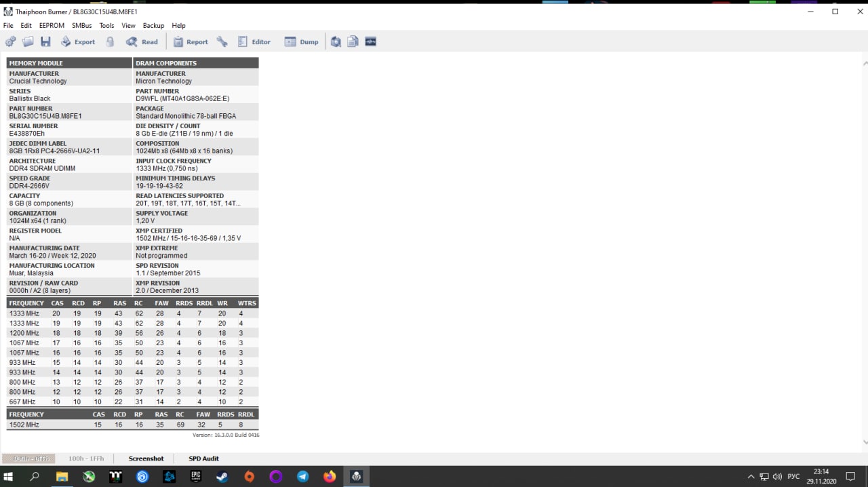The width and height of the screenshot is (868, 487).
Task: Click the copy document icon in toolbar
Action: click(x=353, y=42)
